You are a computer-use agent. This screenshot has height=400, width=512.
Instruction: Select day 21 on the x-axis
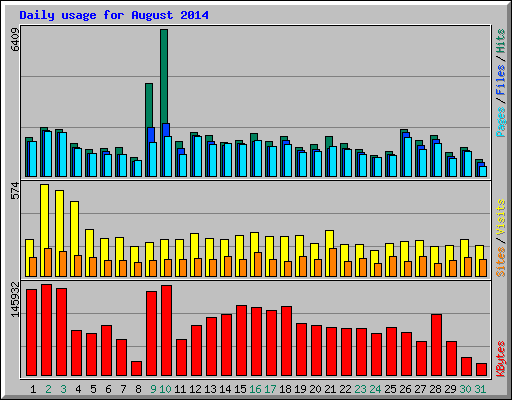point(330,389)
